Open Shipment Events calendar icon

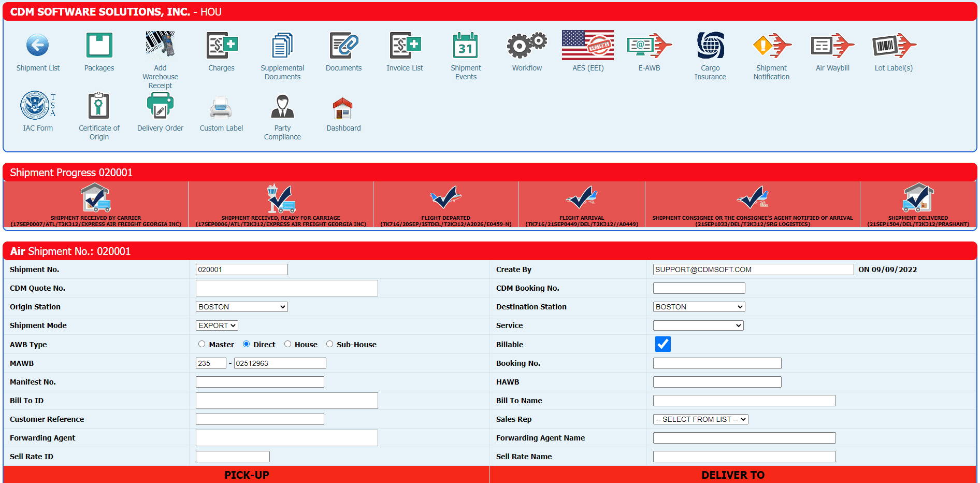coord(466,46)
